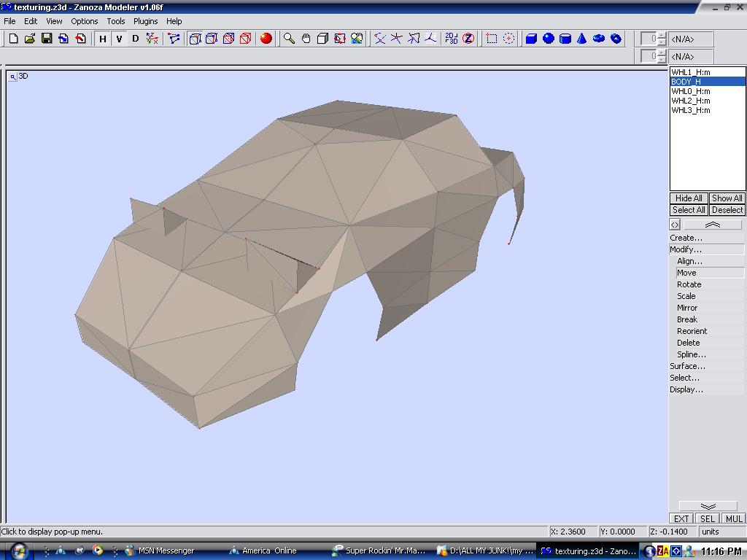Toggle the V axis lock button
747x560 pixels.
point(119,39)
